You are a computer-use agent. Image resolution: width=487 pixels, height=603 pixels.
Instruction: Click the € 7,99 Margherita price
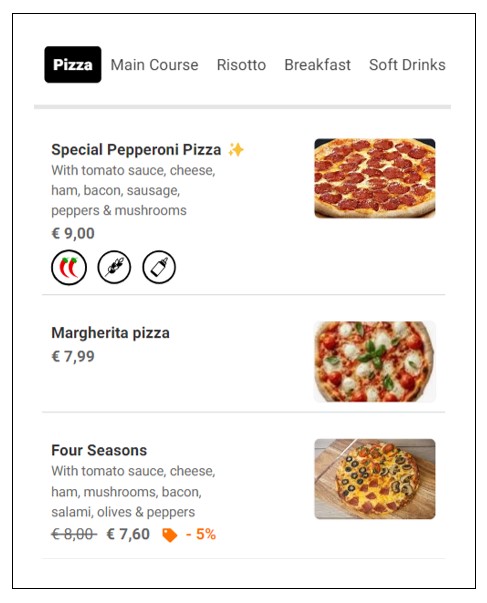73,356
